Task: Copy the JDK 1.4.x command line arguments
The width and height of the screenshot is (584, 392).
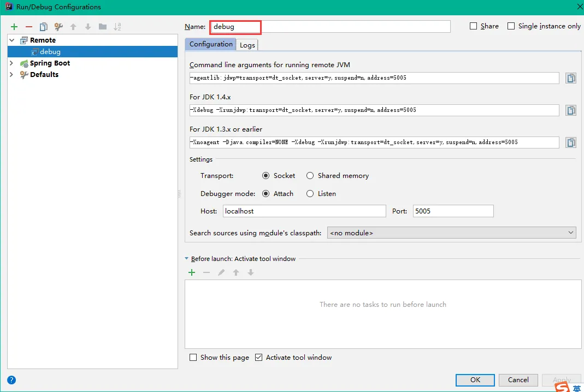Action: (571, 110)
